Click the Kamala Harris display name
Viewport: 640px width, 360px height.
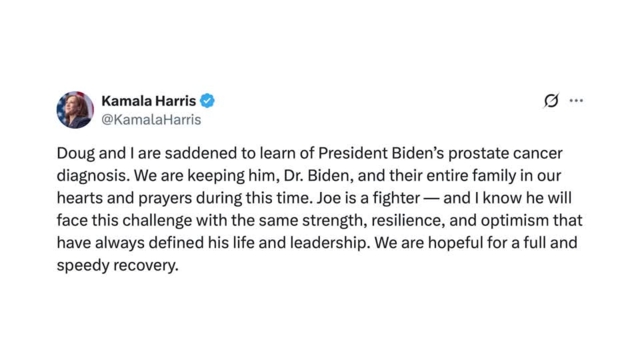tap(149, 101)
